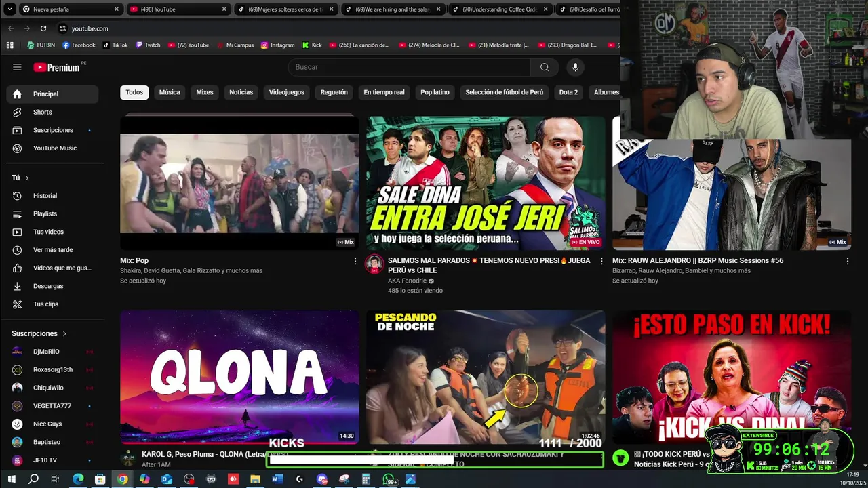The image size is (868, 488).
Task: Open VEGETTA777 subscription channel
Action: (x=52, y=406)
